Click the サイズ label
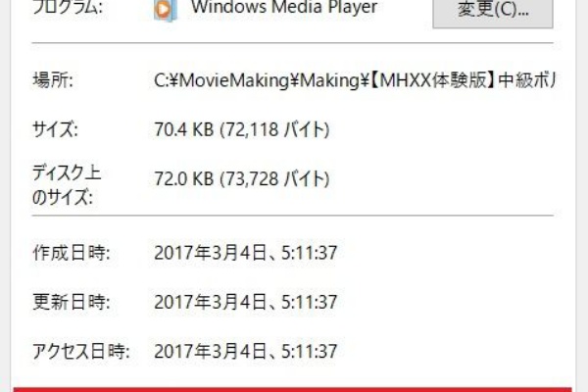The height and width of the screenshot is (392, 588). point(55,129)
